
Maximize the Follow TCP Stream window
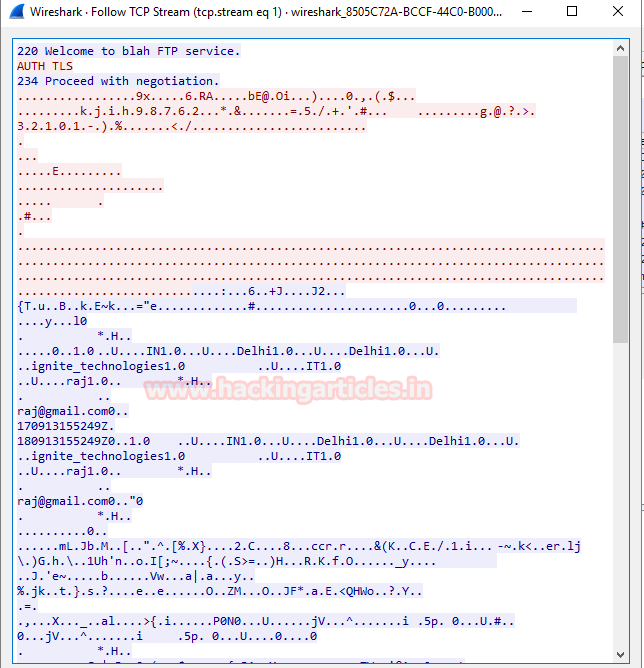572,12
